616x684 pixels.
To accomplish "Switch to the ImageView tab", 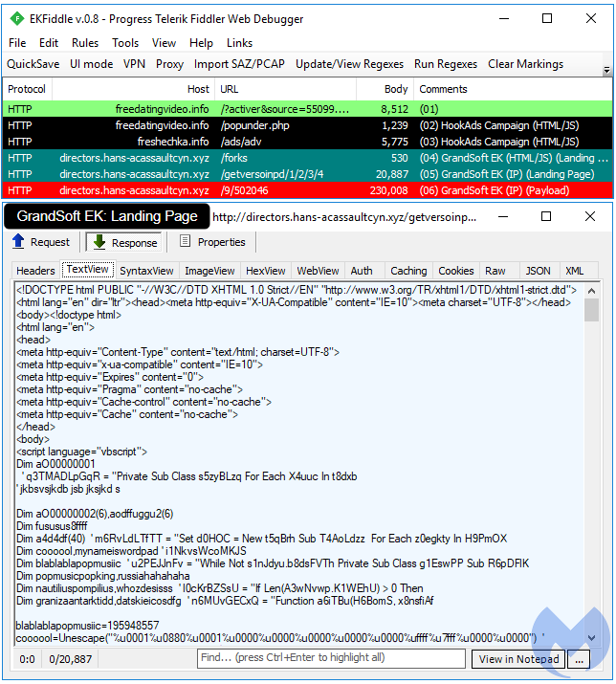I will pos(209,271).
